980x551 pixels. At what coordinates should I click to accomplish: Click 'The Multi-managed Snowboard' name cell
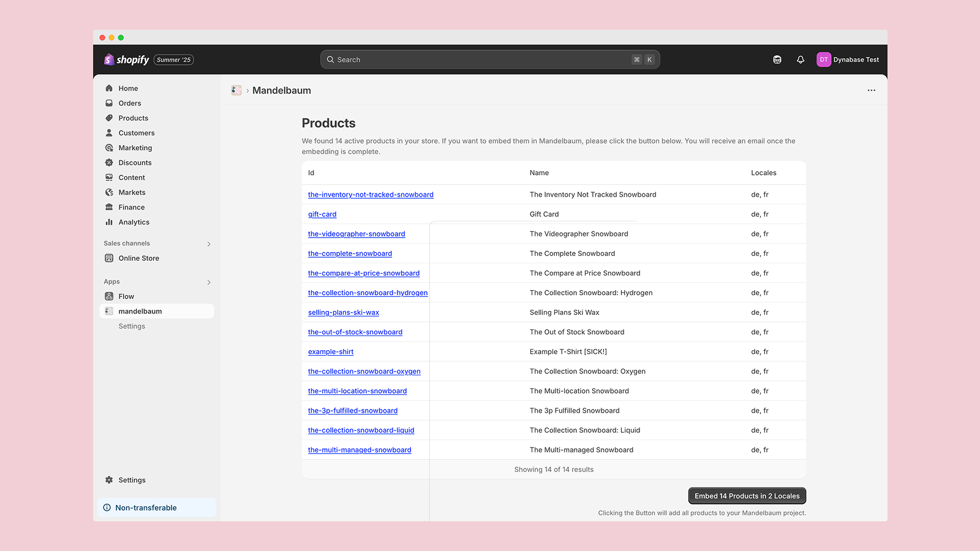tap(581, 449)
